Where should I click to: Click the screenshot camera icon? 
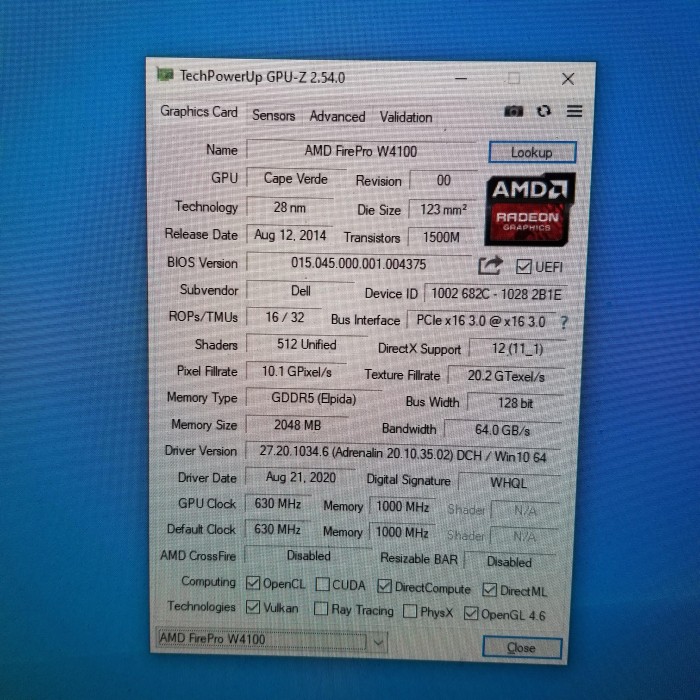pyautogui.click(x=513, y=112)
